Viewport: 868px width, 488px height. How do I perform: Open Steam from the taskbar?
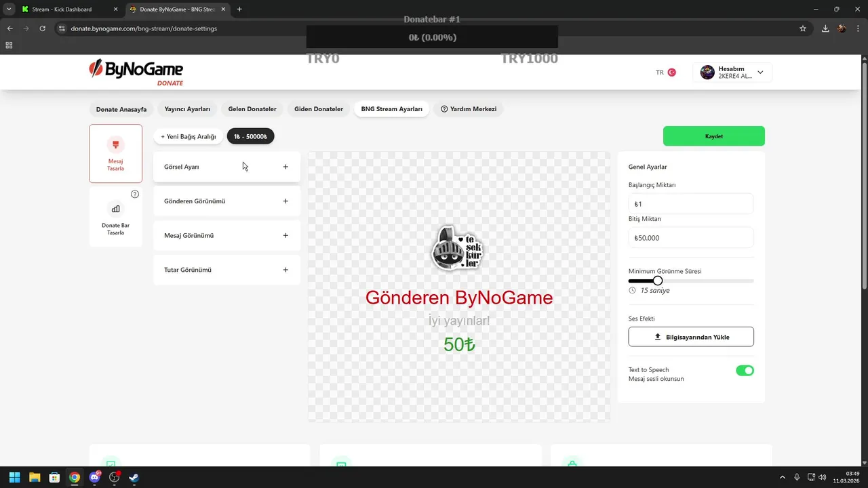(134, 477)
